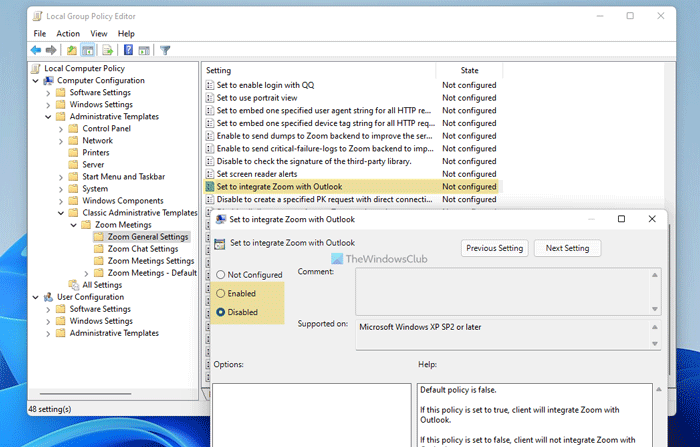Click the Computer Configuration node icon
Image resolution: width=700 pixels, height=447 pixels.
point(48,80)
